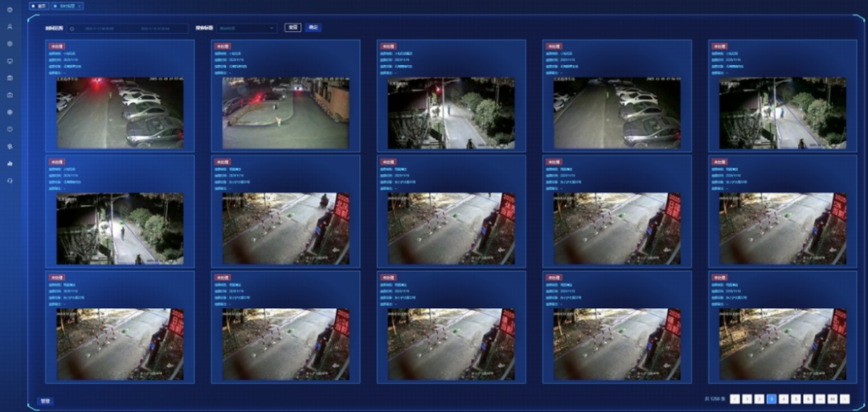
Task: Open first alarm snapshot of parking lot
Action: [x=120, y=112]
